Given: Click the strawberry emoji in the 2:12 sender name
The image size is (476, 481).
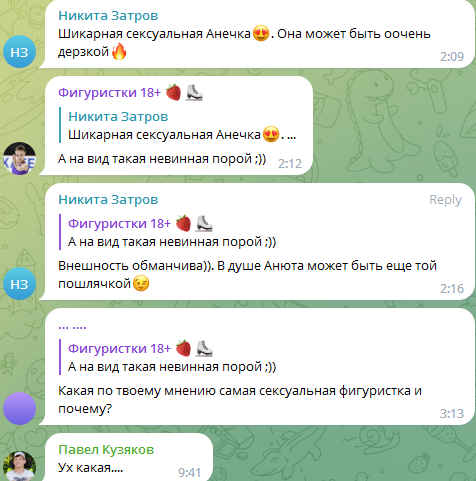Looking at the screenshot, I should [x=173, y=92].
